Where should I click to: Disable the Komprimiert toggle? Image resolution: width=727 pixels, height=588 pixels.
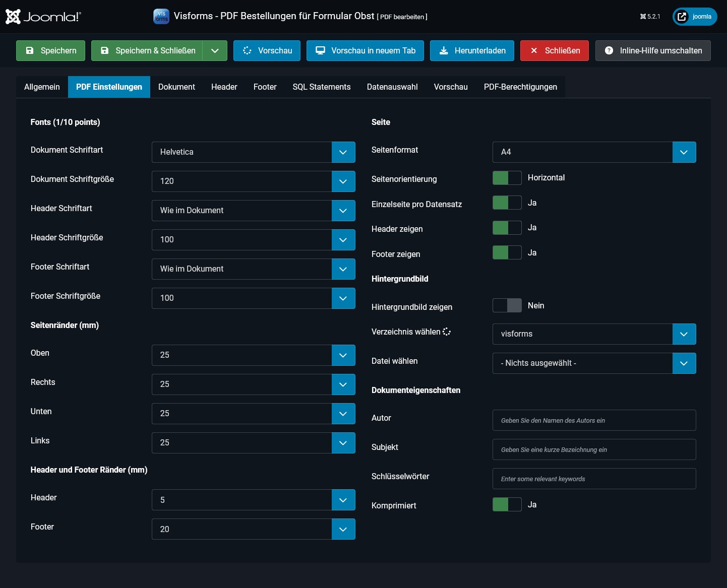(507, 504)
